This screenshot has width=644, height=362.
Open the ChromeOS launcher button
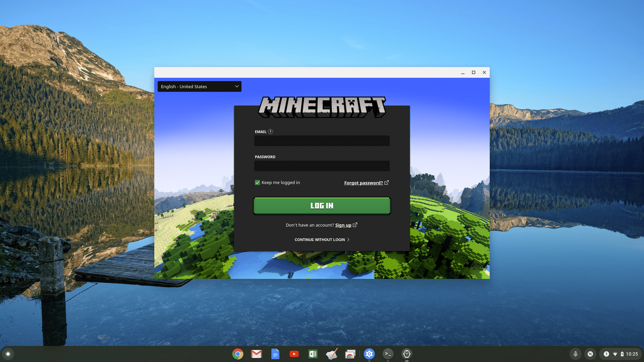click(x=8, y=354)
